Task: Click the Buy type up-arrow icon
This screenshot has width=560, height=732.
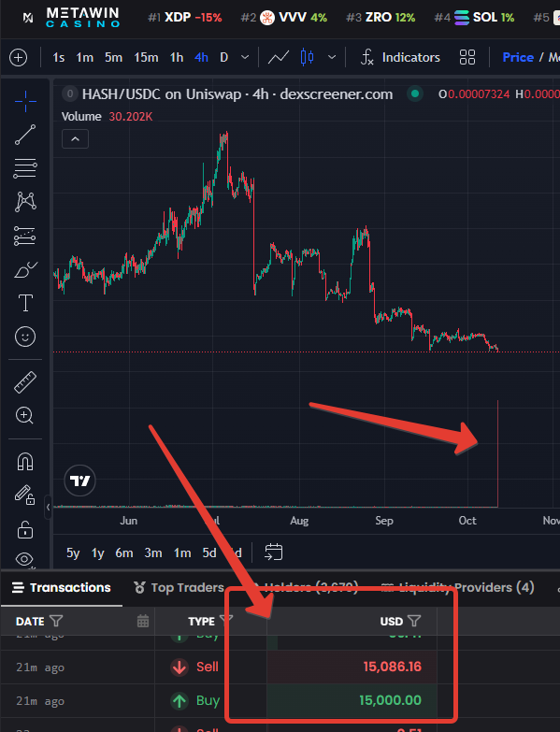Action: click(179, 701)
